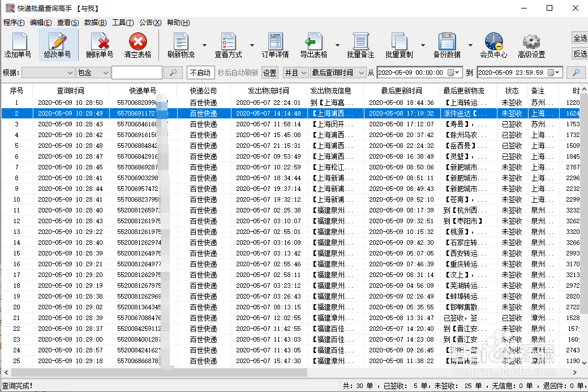Open 帮助(H) menu
Image resolution: width=588 pixels, height=392 pixels.
178,23
